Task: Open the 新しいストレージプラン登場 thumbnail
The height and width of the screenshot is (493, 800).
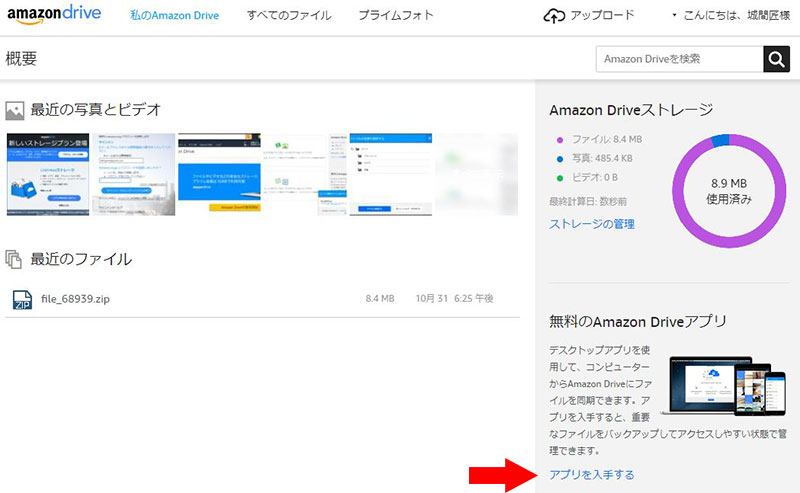Action: 48,175
